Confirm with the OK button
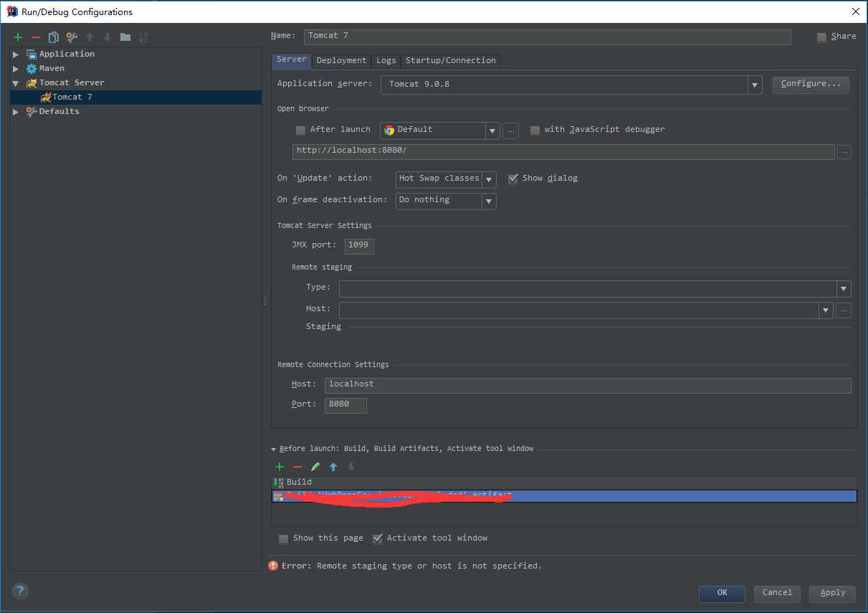 (x=722, y=594)
